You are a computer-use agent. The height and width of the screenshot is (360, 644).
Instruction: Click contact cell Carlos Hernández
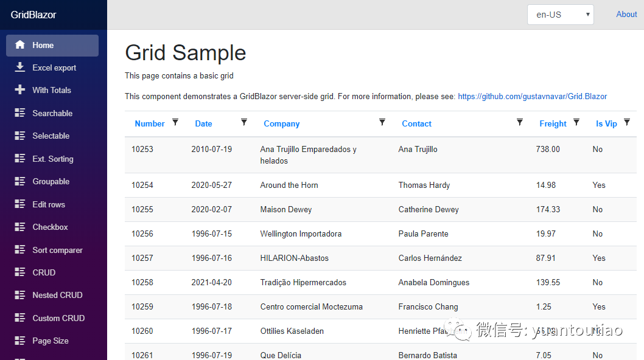(430, 258)
